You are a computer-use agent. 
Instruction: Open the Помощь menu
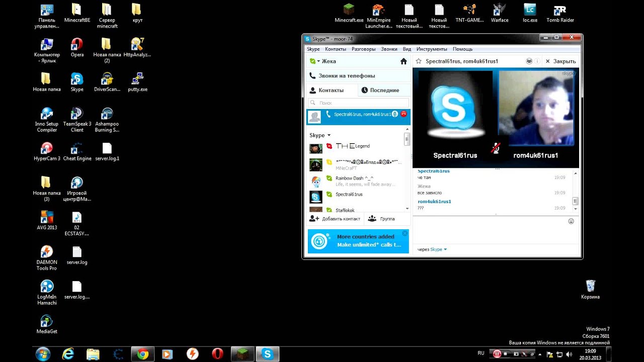pos(462,49)
